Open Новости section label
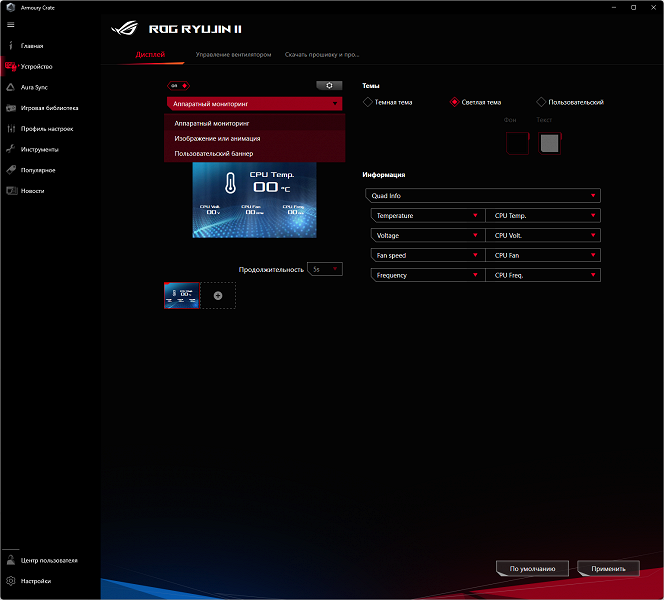This screenshot has width=664, height=600. pos(33,191)
